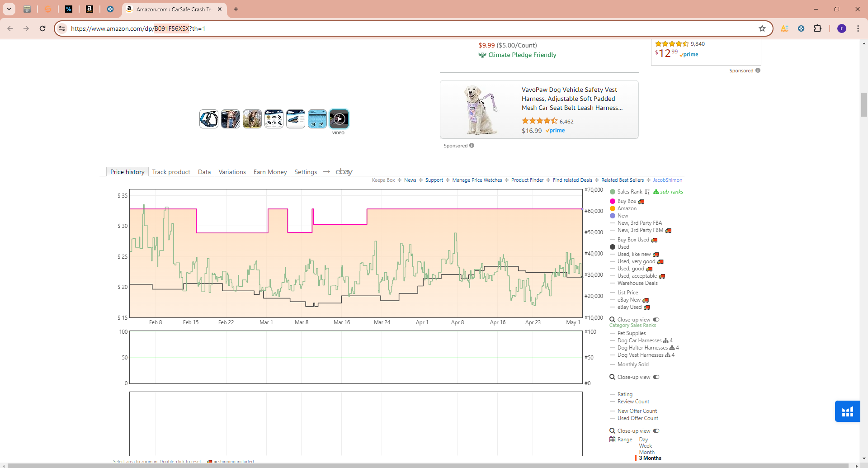Image resolution: width=868 pixels, height=468 pixels.
Task: Open the Keepa Settings tab
Action: pyautogui.click(x=306, y=172)
